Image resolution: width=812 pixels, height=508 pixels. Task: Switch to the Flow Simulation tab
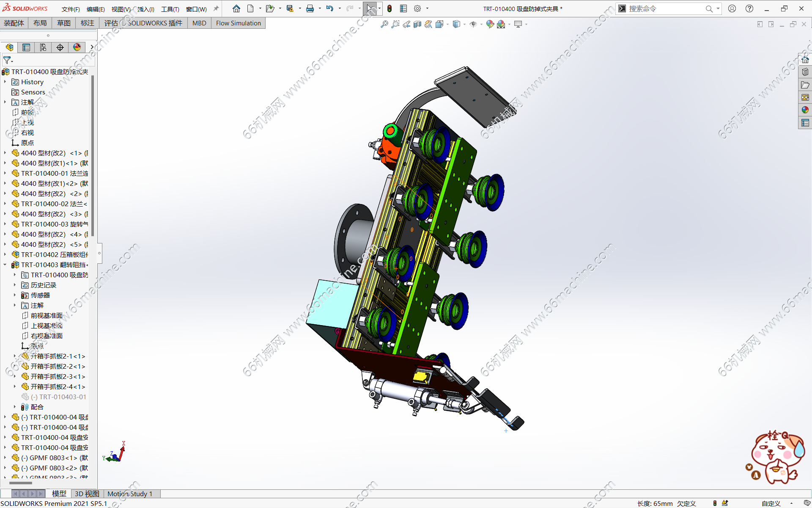click(x=238, y=23)
